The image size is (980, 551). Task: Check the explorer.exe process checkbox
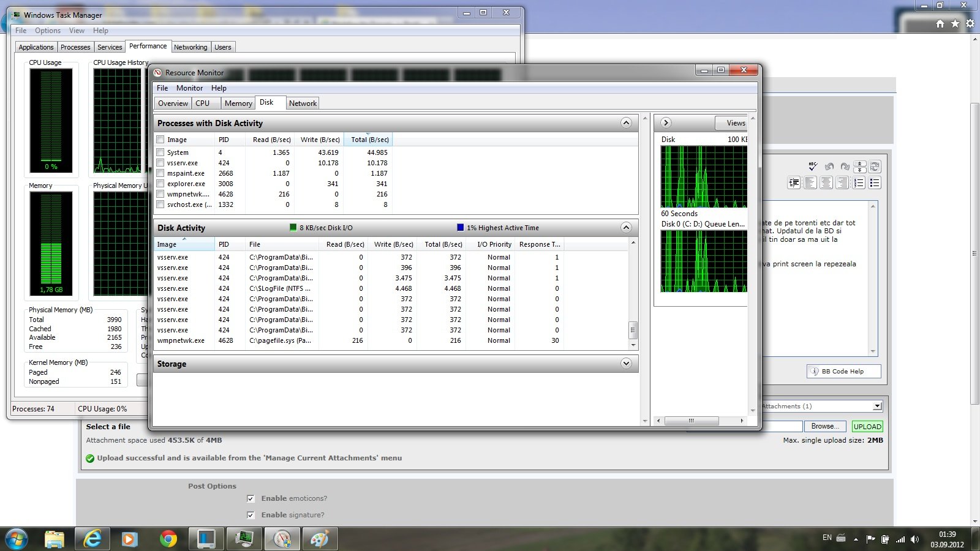pos(160,184)
